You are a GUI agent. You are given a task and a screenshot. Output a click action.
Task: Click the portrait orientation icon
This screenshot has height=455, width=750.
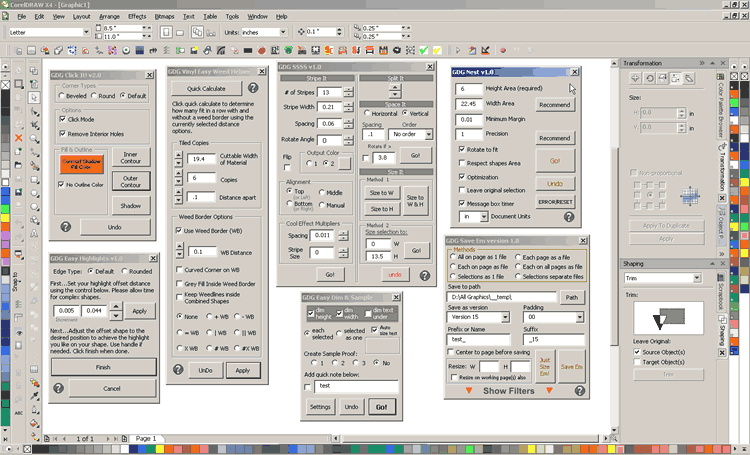coord(166,33)
